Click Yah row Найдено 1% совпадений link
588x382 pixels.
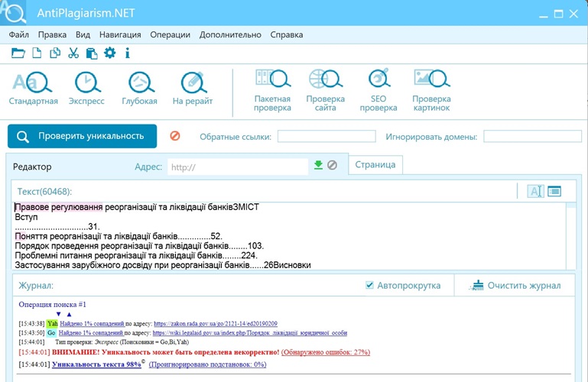pos(92,324)
